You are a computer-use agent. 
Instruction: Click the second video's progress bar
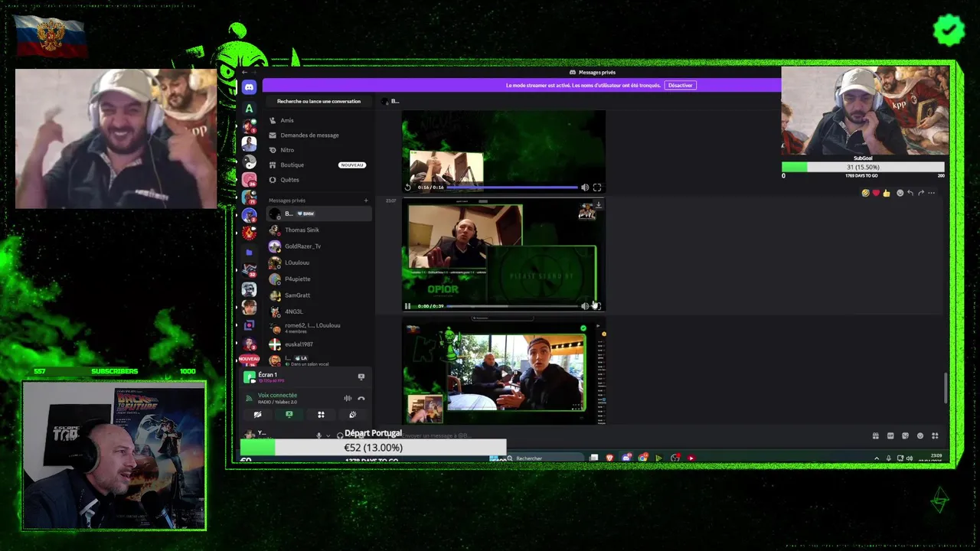tap(511, 306)
